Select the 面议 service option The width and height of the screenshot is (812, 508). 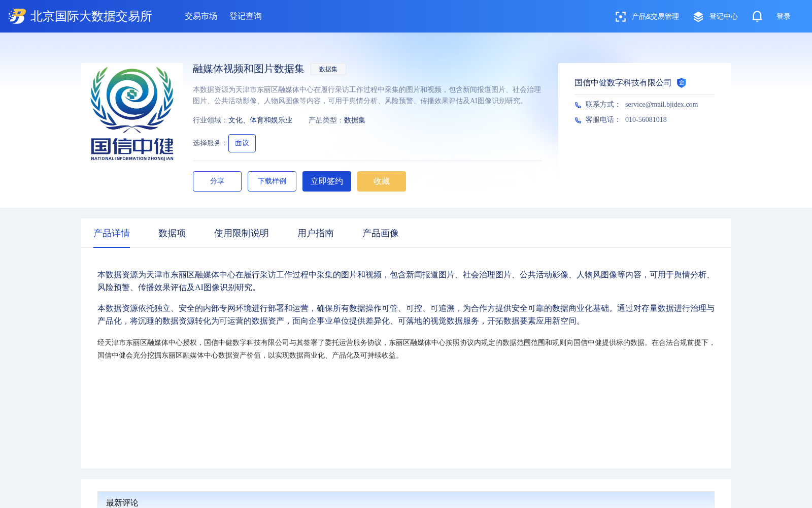pos(242,143)
